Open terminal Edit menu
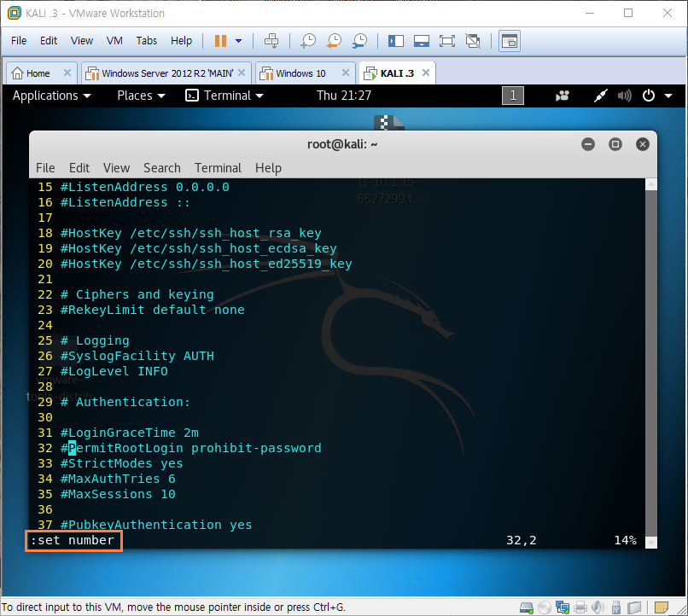Viewport: 688px width, 616px height. 79,168
